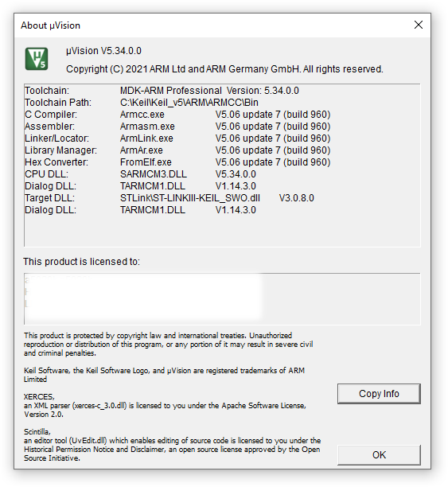
Task: Click the C Compiler: label
Action: click(x=51, y=115)
